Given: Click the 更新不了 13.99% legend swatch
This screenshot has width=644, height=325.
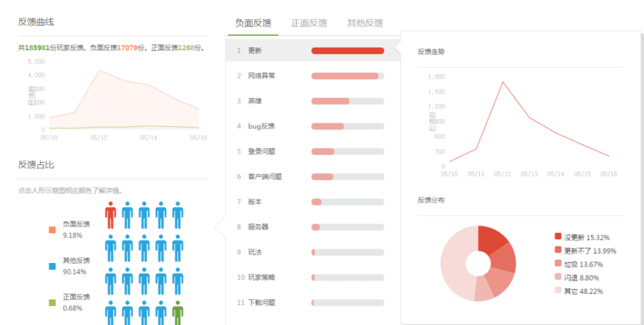Looking at the screenshot, I should point(558,250).
